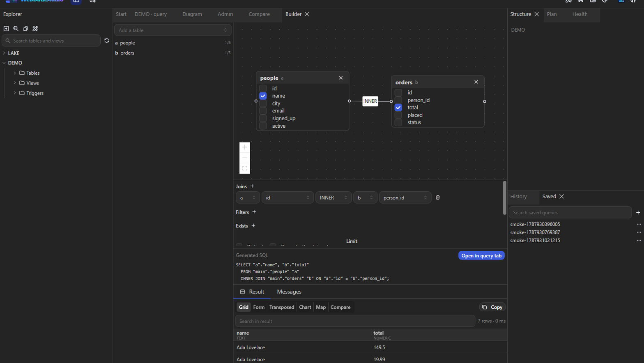Click the layout toggle icon beside WebDataStudio logo
This screenshot has height=363, width=644.
76,1
